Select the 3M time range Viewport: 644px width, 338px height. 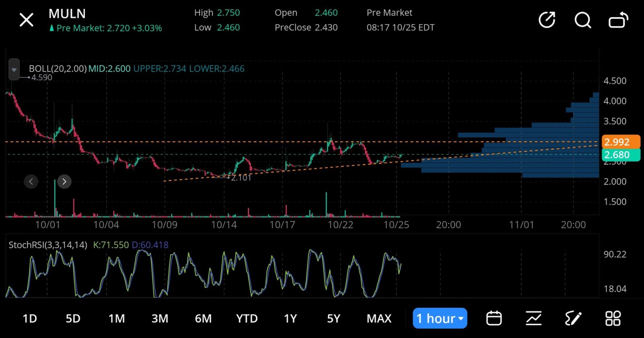[160, 319]
